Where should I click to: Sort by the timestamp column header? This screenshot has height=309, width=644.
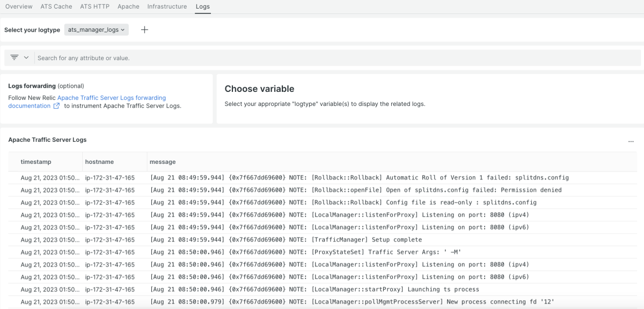(36, 162)
